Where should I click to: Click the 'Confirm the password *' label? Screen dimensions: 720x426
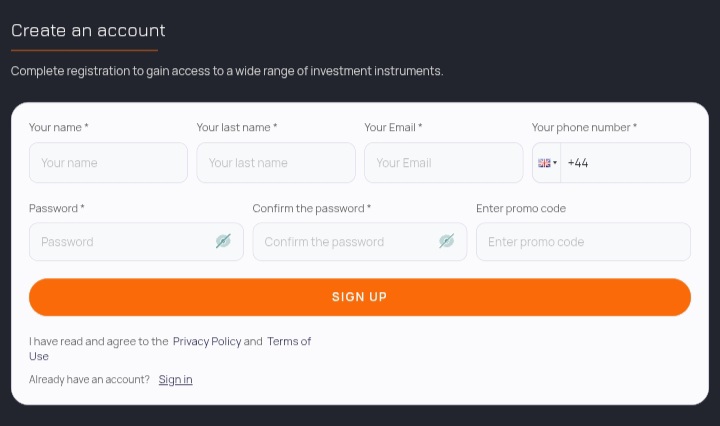tap(312, 208)
